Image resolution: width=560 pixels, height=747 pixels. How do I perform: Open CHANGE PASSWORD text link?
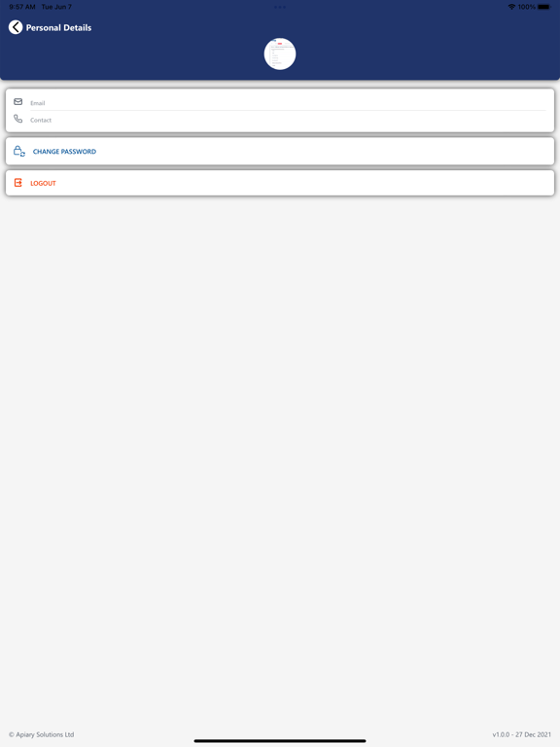click(64, 152)
